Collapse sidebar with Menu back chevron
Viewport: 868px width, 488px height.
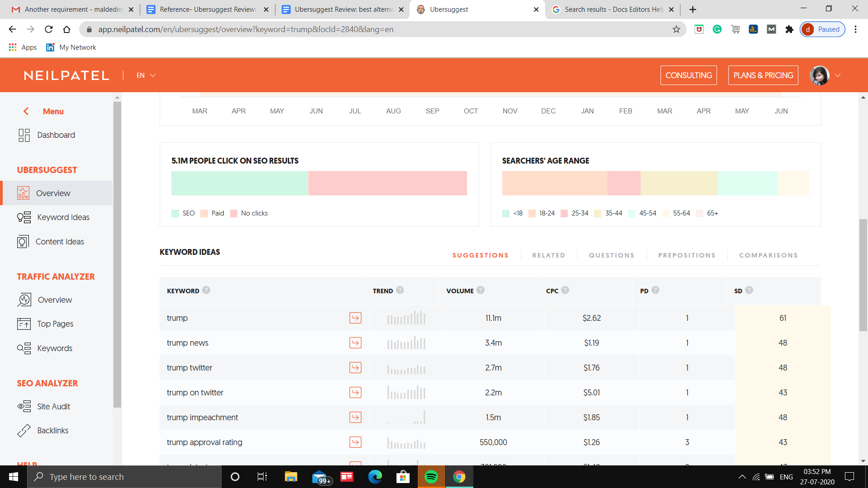coord(26,111)
